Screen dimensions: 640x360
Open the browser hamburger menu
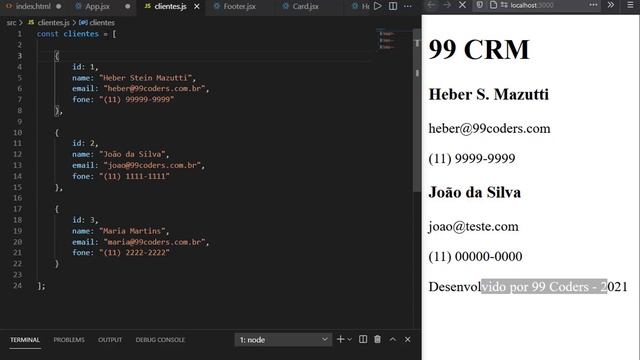[631, 5]
